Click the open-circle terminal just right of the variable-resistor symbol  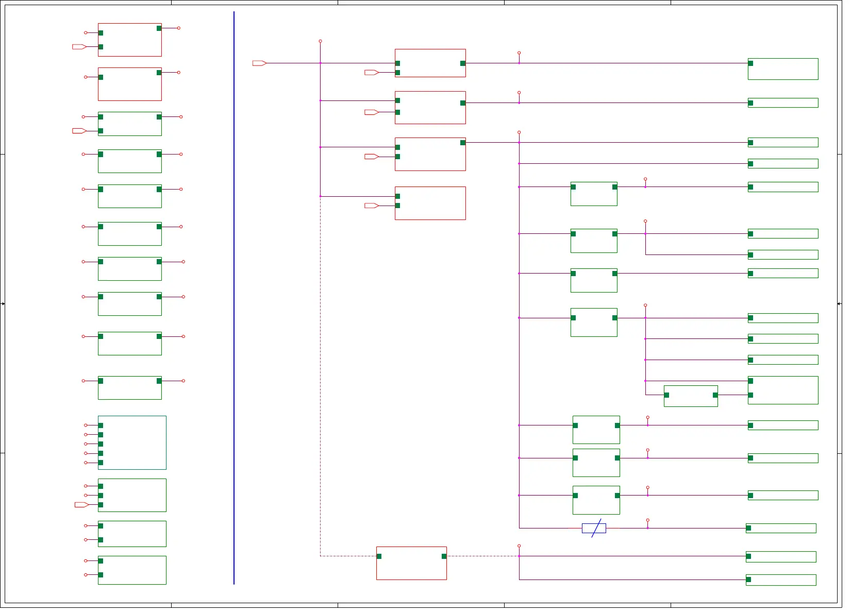tap(647, 520)
